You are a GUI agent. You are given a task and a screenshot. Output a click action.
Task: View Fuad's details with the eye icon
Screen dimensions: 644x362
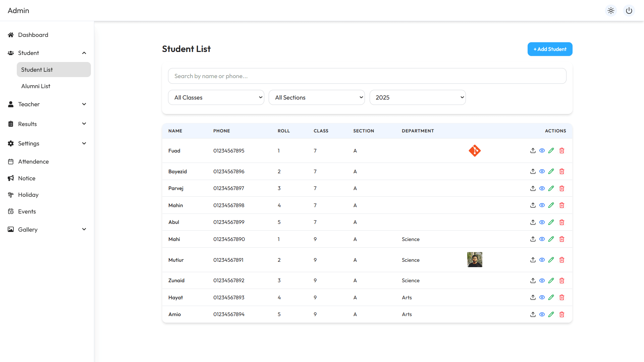pos(542,150)
